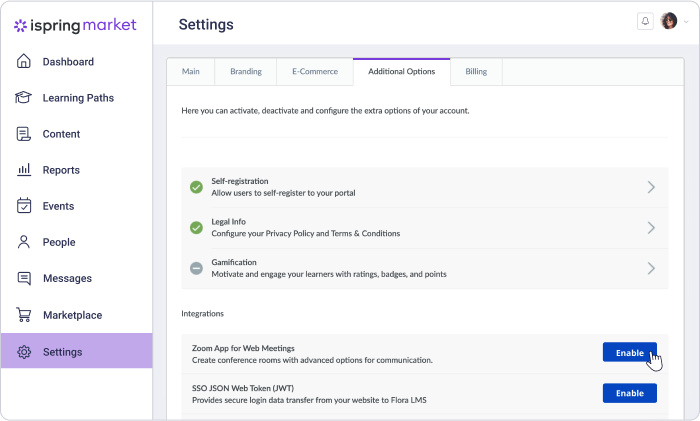The width and height of the screenshot is (700, 421).
Task: Open People user icon
Action: [24, 242]
